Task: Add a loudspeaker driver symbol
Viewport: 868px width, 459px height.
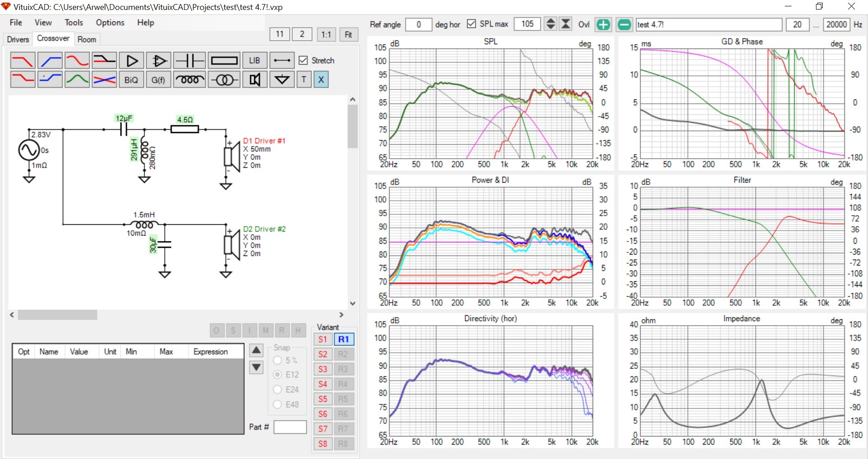Action: point(255,80)
